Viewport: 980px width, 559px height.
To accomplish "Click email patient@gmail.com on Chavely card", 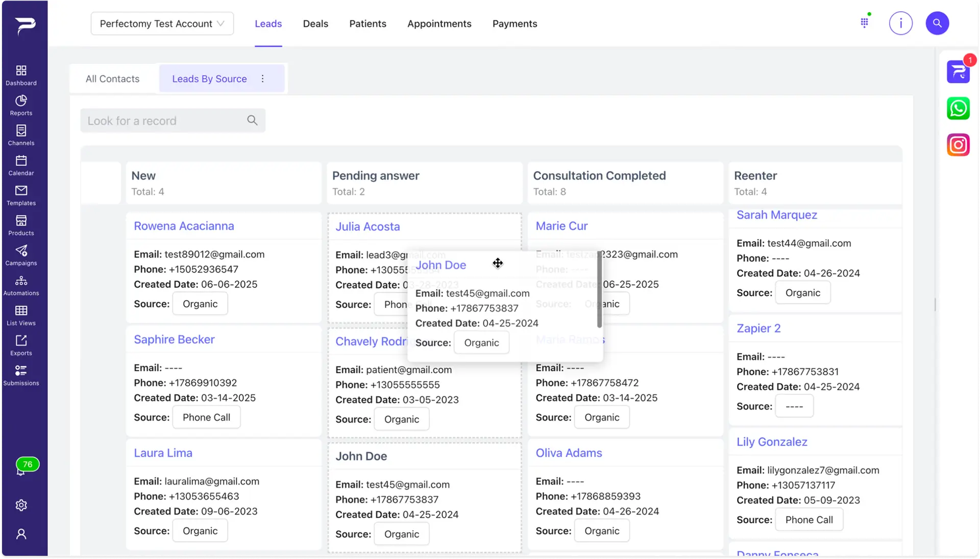I will pyautogui.click(x=409, y=370).
